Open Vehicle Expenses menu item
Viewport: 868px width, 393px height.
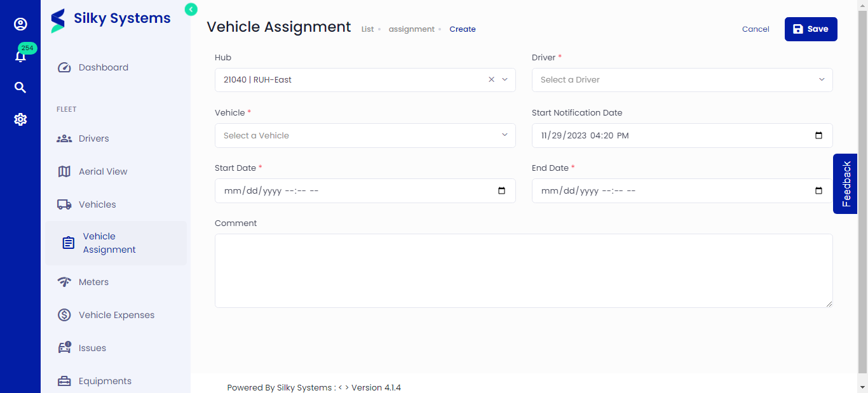pyautogui.click(x=116, y=315)
